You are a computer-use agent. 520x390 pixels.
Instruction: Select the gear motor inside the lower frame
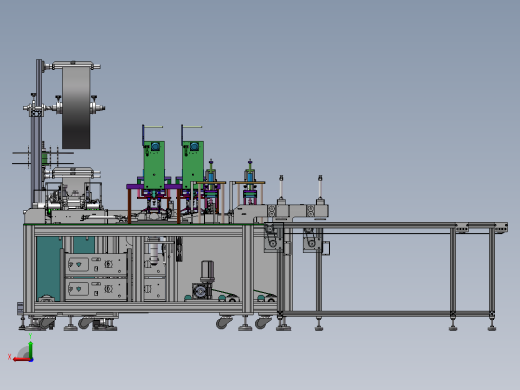click(x=203, y=281)
